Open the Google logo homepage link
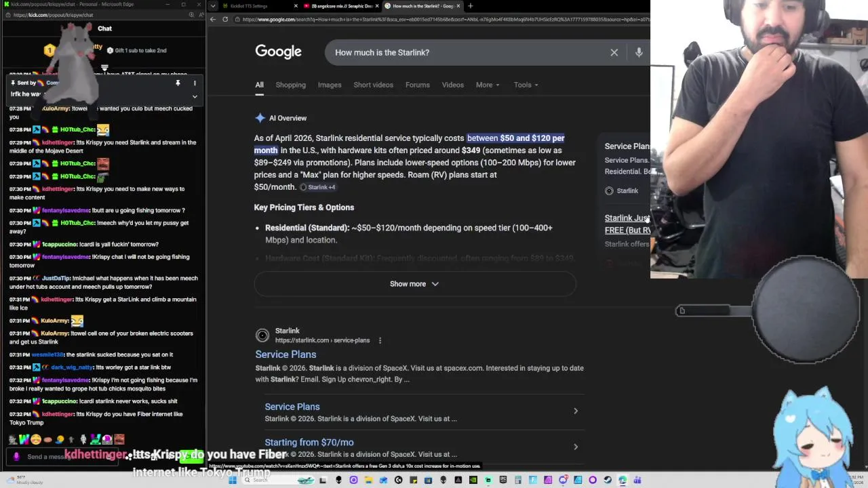 278,52
